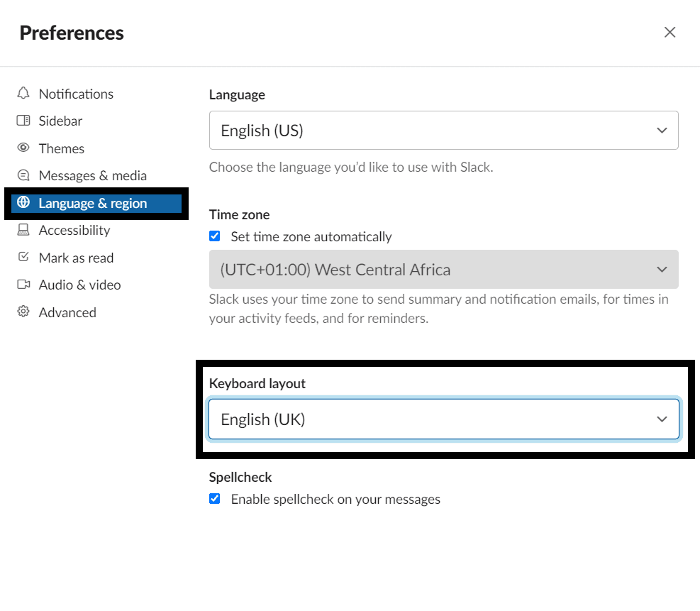Click the camera icon for Audio & video
700x611 pixels.
click(x=23, y=285)
